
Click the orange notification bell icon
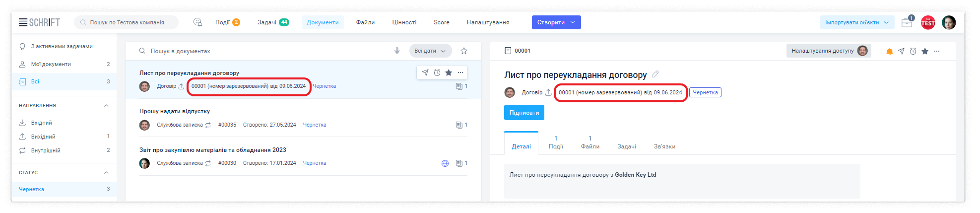point(889,51)
